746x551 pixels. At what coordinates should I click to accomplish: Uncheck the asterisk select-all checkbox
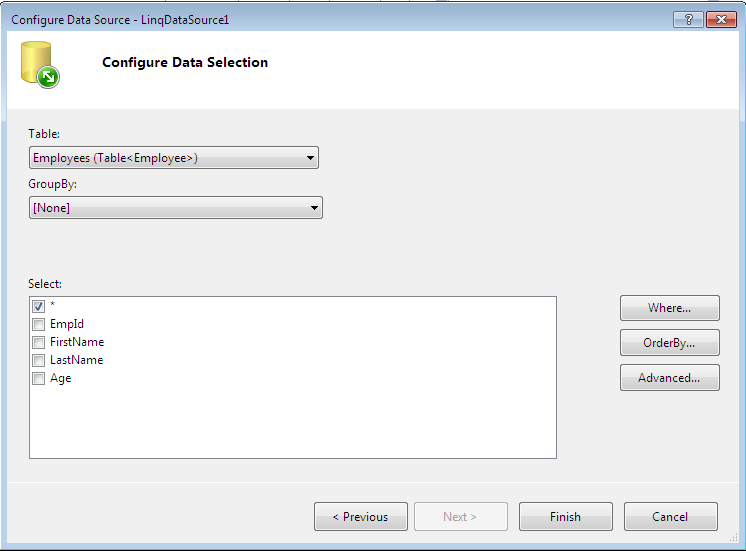pos(39,306)
